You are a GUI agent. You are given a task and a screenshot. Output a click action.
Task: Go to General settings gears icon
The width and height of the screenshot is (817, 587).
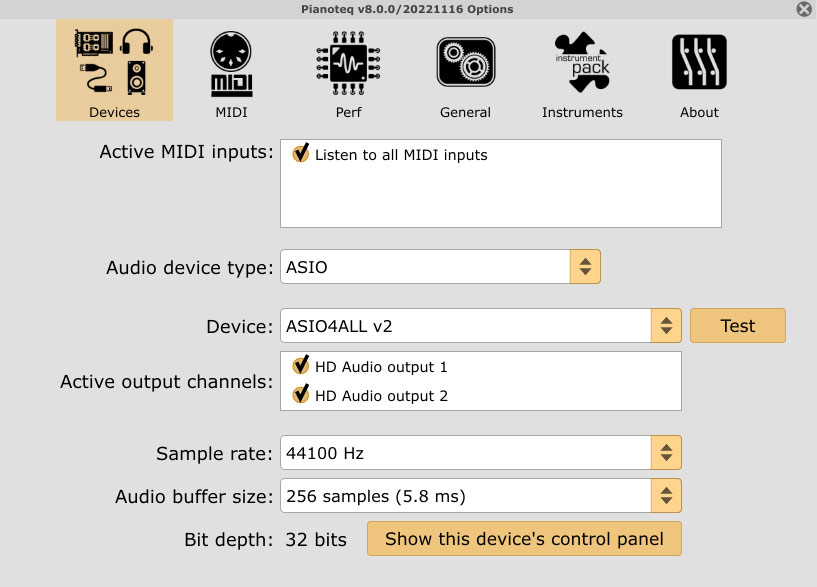click(x=465, y=70)
